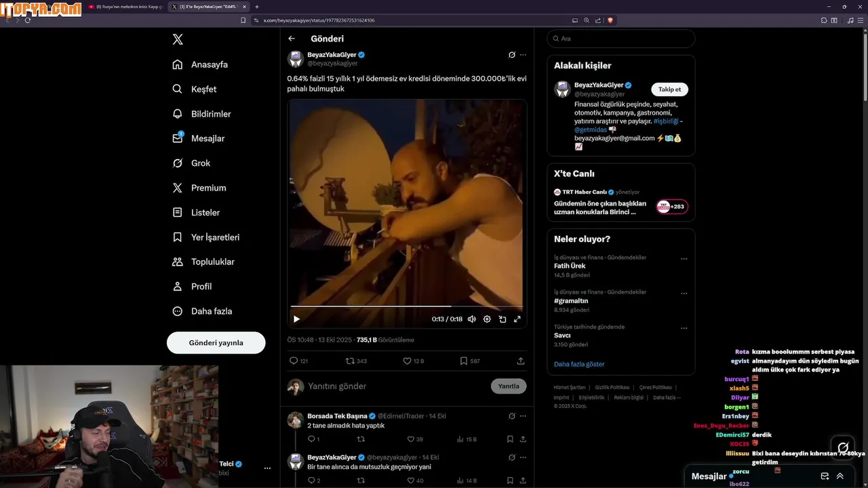Click the Brave shields icon
The height and width of the screenshot is (488, 868).
(610, 20)
